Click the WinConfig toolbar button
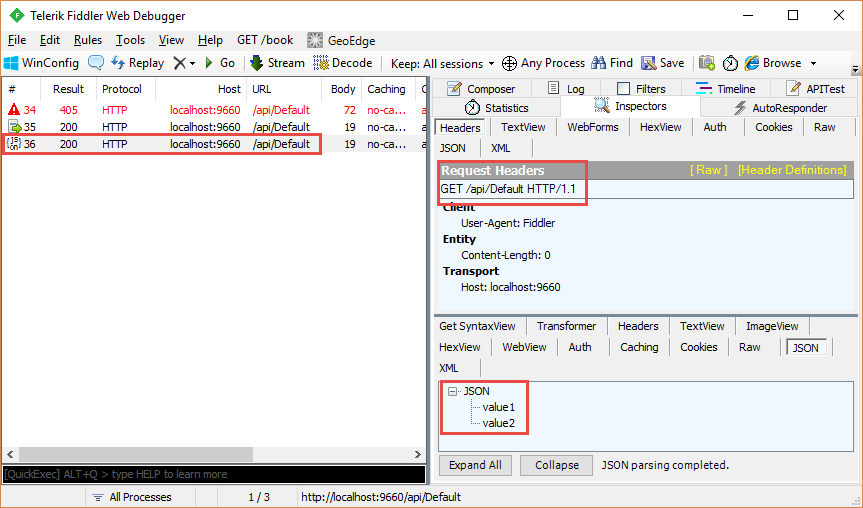 tap(41, 63)
